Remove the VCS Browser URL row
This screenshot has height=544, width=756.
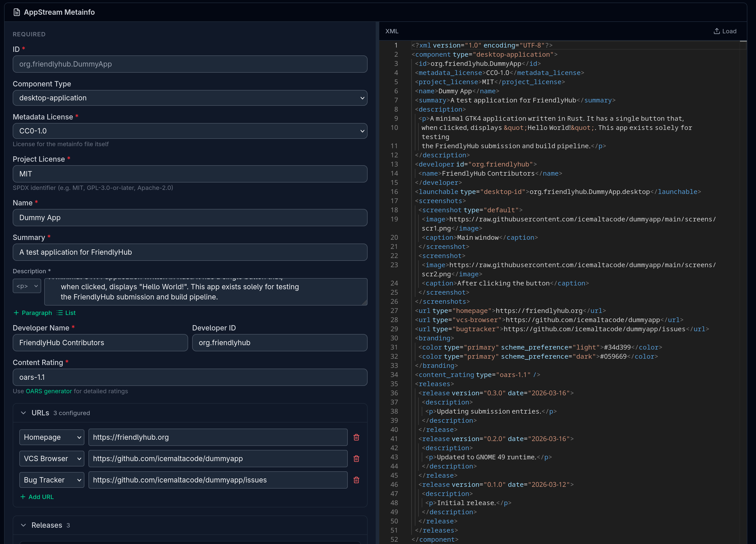[x=356, y=458]
